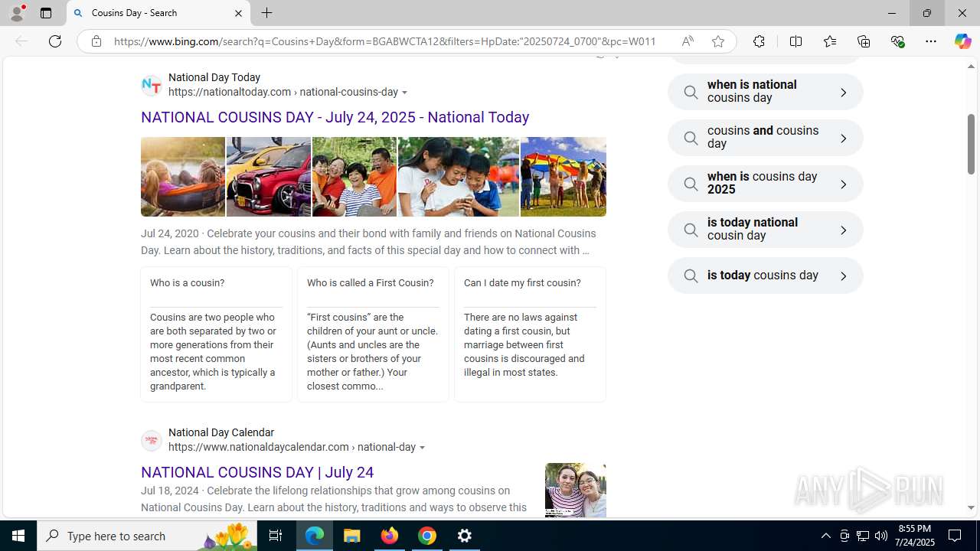Click the browser profile icon
The height and width of the screenshot is (551, 980).
tap(17, 13)
